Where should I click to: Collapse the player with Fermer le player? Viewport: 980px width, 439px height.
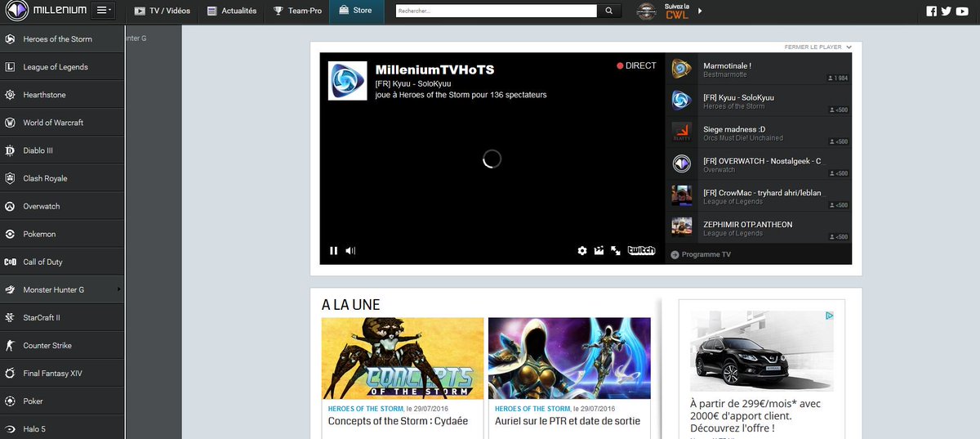click(x=818, y=47)
